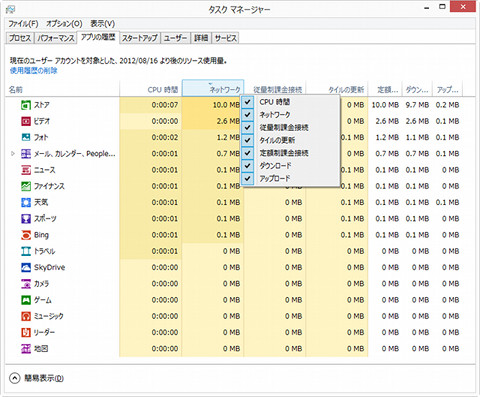Click ストア's 0:00:07 CPU time
Screen dimensions: 480x397
[165, 105]
